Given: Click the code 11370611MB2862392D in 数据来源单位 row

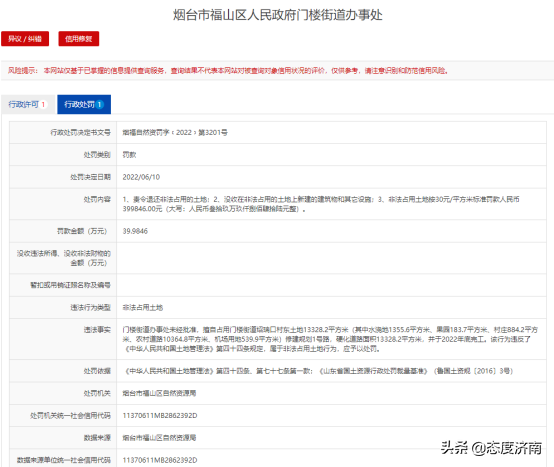Looking at the screenshot, I should [160, 460].
